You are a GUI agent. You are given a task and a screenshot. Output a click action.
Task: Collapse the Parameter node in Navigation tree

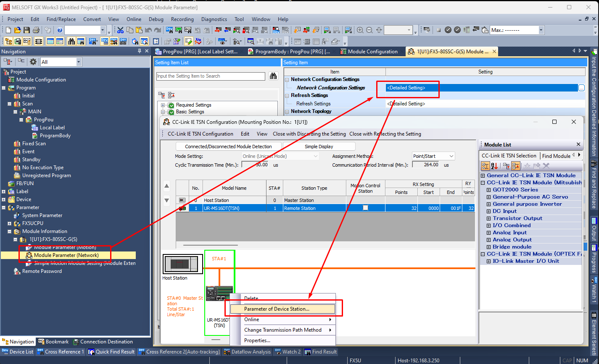click(x=4, y=207)
